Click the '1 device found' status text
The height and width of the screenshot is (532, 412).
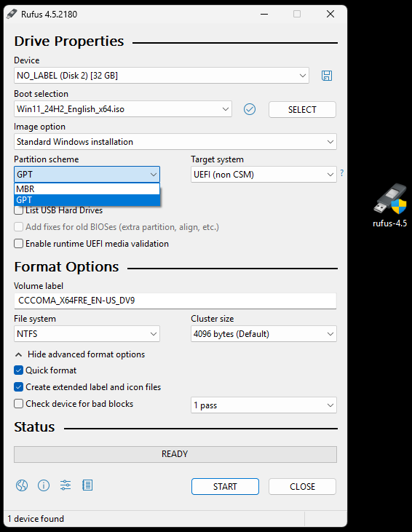(36, 519)
